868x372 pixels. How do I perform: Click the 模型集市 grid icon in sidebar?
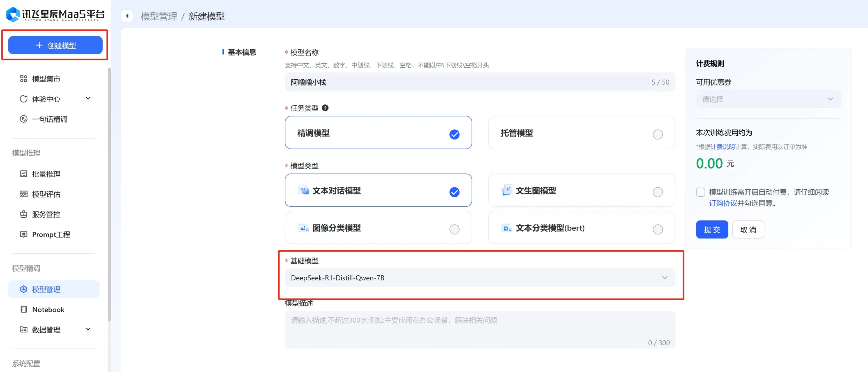coord(24,79)
